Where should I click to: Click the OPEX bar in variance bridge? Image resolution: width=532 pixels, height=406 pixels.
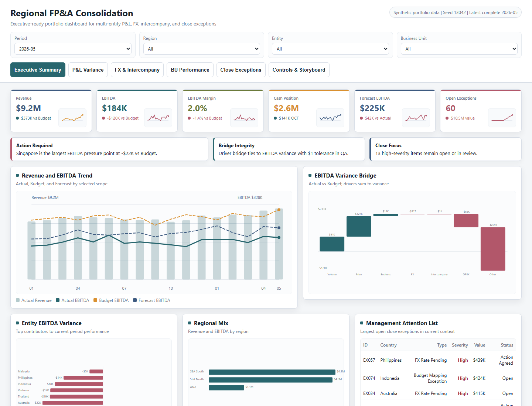pos(466,221)
